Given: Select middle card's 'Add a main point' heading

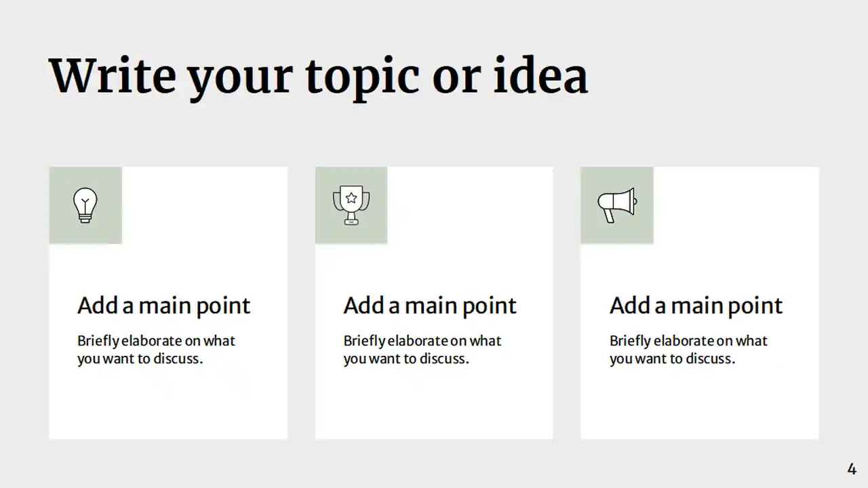Looking at the screenshot, I should [430, 306].
